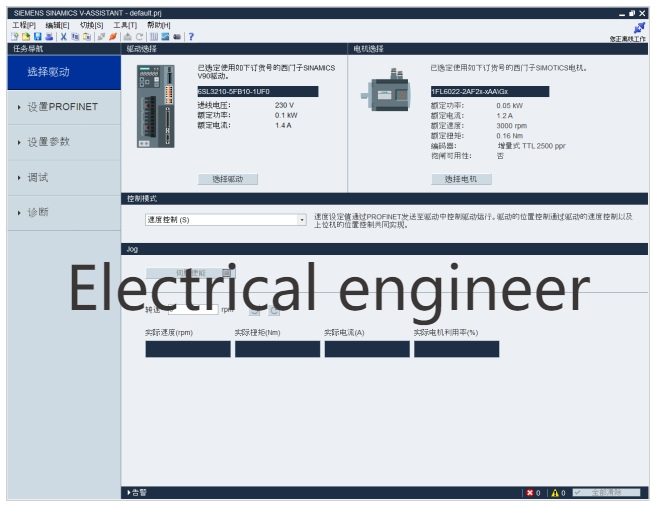Image resolution: width=656 pixels, height=506 pixels.
Task: Click the red error count icon
Action: 530,493
